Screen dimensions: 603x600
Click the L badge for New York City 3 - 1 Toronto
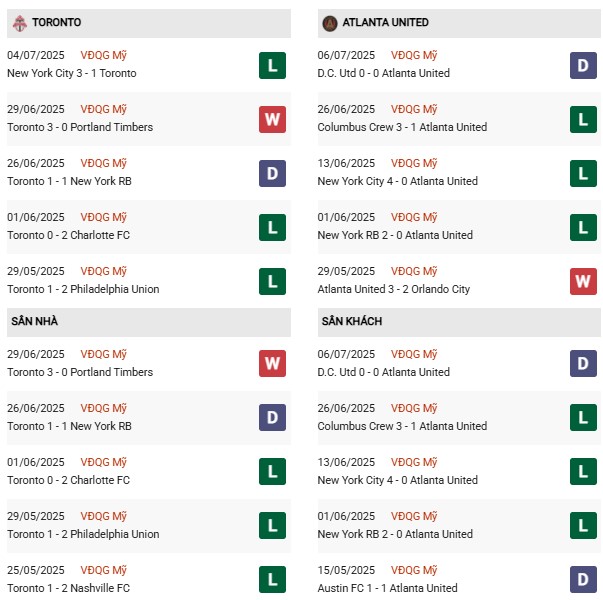pos(272,66)
